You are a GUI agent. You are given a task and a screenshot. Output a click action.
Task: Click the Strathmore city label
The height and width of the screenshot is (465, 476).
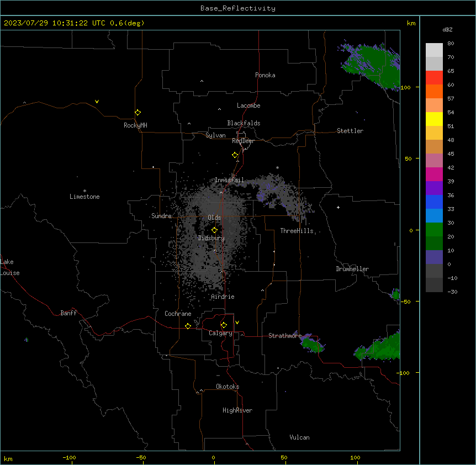pos(285,336)
